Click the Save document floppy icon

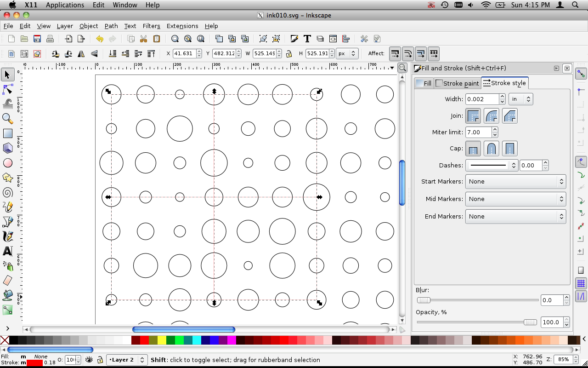(37, 39)
